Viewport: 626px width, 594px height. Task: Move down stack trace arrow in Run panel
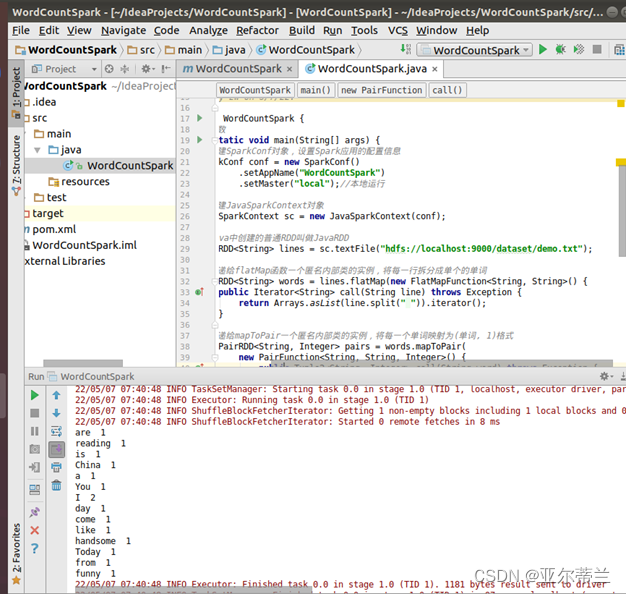(x=56, y=413)
